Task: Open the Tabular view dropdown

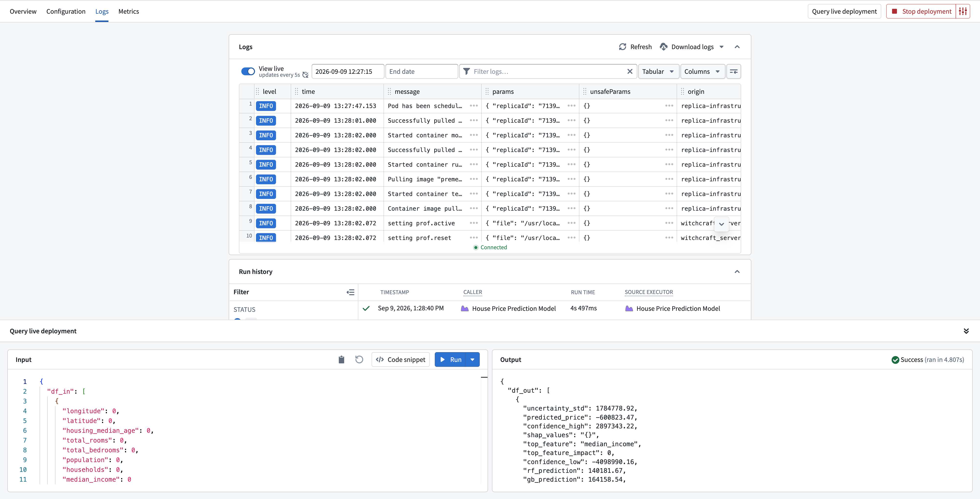Action: coord(659,72)
